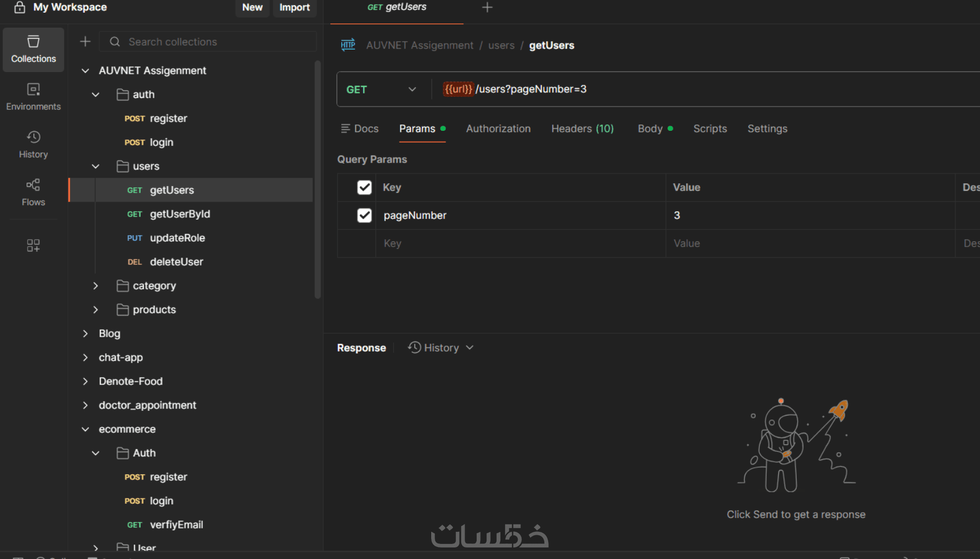The height and width of the screenshot is (559, 980).
Task: Open the GET method dropdown
Action: pyautogui.click(x=381, y=89)
